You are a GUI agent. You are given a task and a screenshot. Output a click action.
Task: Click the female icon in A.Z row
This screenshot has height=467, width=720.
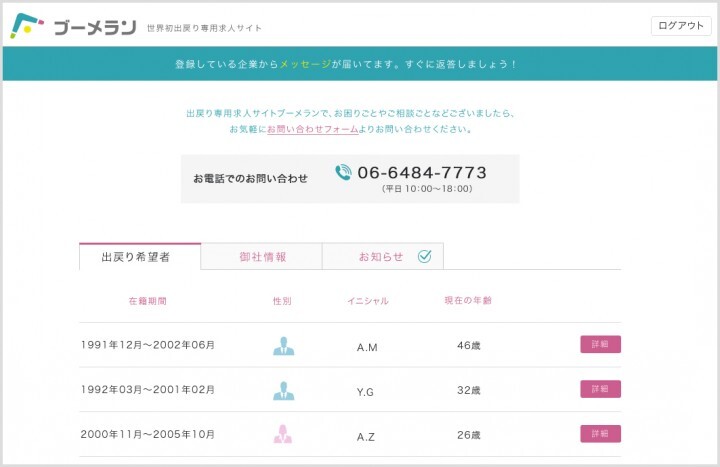coord(283,434)
